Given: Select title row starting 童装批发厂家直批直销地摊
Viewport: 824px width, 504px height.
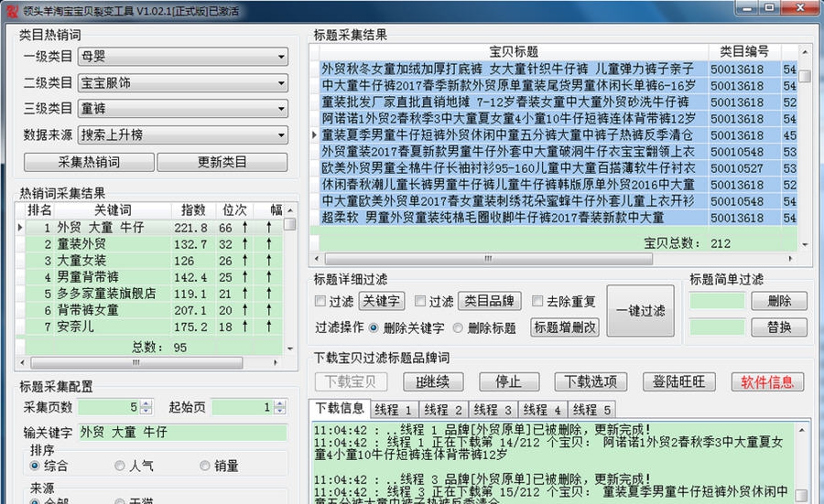Looking at the screenshot, I should click(x=558, y=102).
